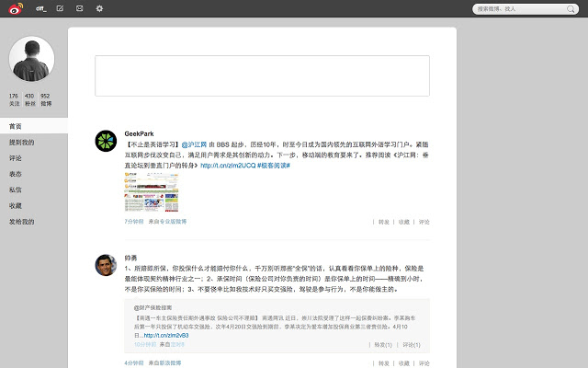Click 转发 on 帅勇's post
This screenshot has width=588, height=368.
384,363
